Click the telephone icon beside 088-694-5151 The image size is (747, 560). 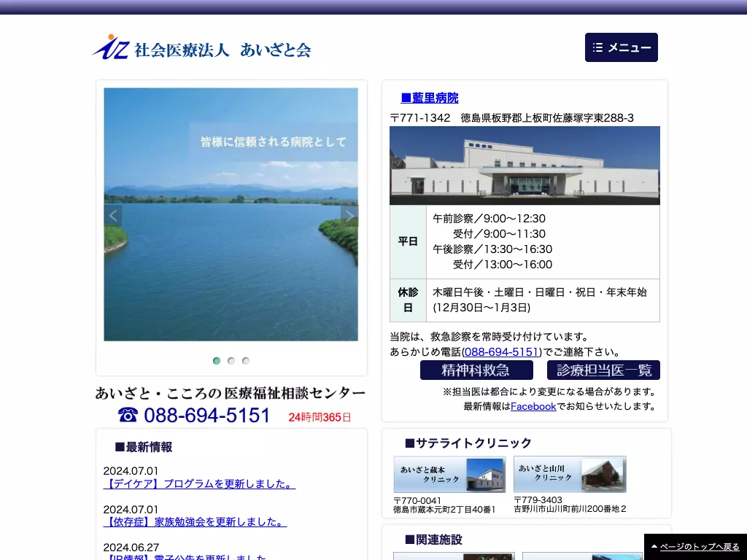click(x=128, y=415)
